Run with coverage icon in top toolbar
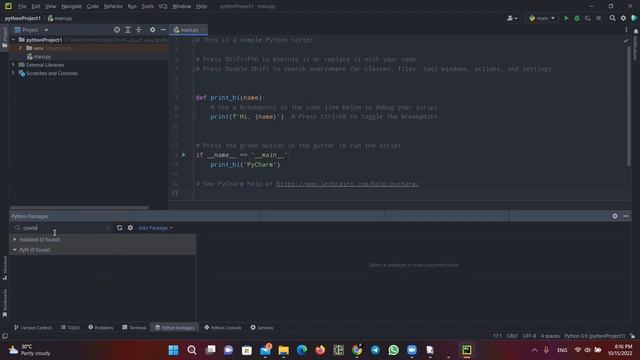 click(588, 18)
